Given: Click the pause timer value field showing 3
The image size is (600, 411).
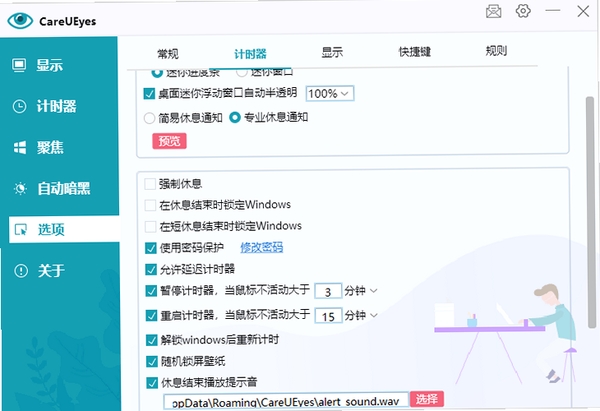Looking at the screenshot, I should click(x=328, y=292).
